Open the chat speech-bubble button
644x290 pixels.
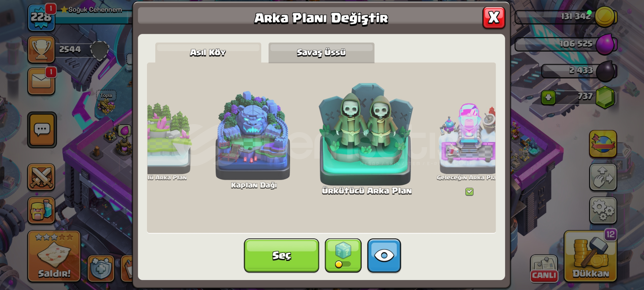click(x=42, y=130)
